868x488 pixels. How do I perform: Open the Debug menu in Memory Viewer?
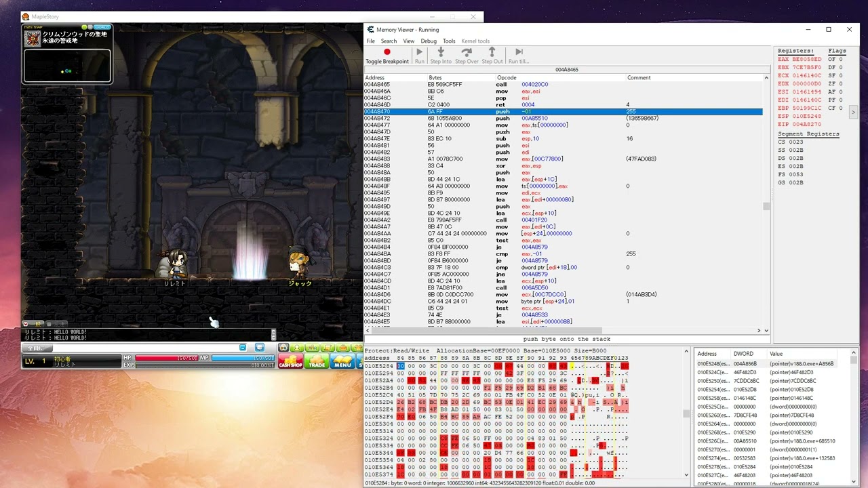point(429,41)
